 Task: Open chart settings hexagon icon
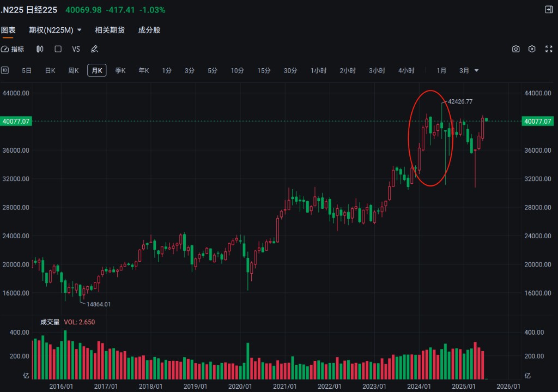pos(532,49)
